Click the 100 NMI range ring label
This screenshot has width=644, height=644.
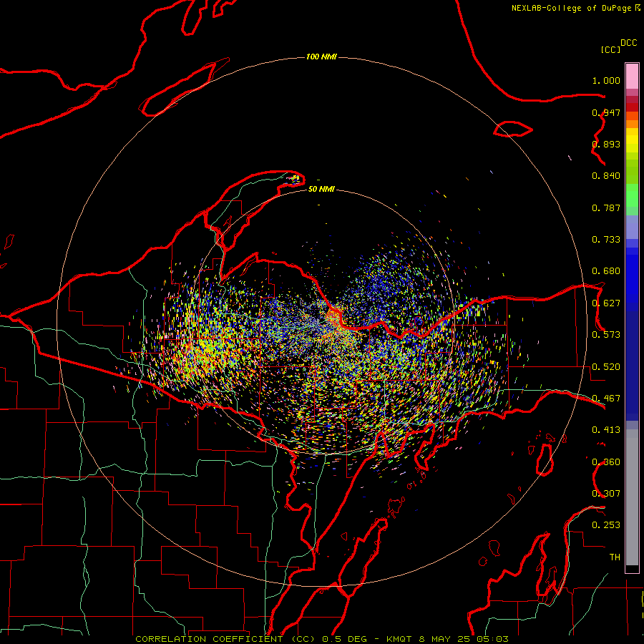point(321,57)
